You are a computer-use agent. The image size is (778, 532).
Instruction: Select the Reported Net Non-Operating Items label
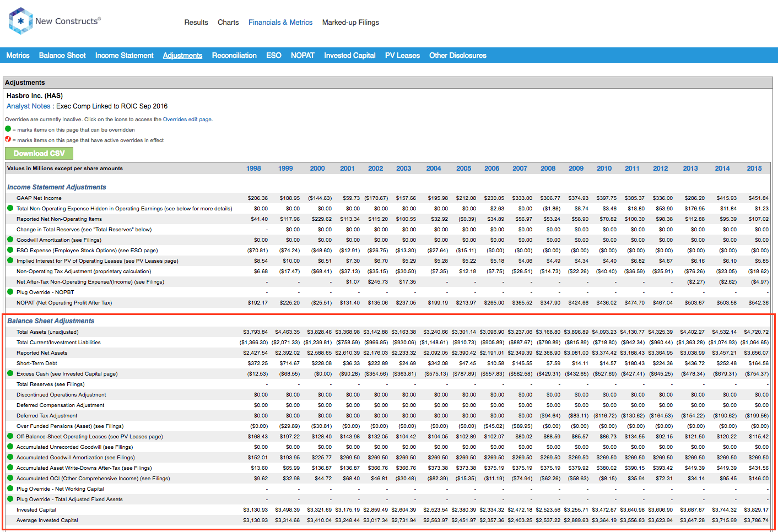tap(59, 219)
